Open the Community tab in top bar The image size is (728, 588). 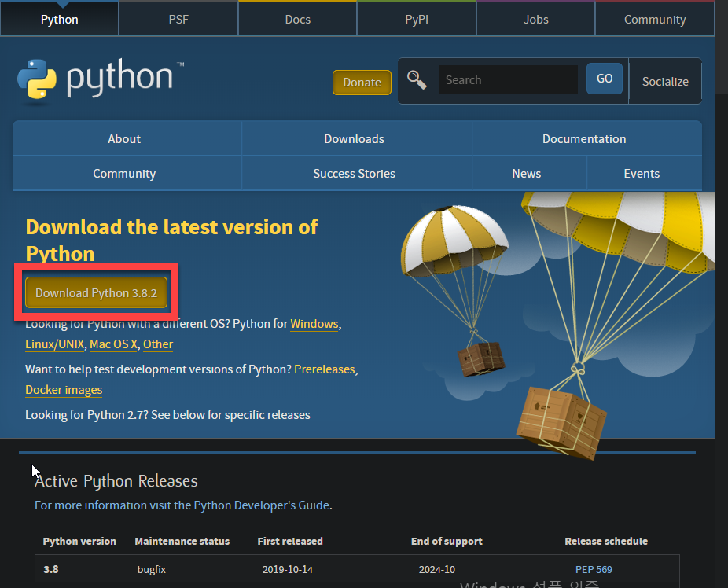pyautogui.click(x=655, y=20)
